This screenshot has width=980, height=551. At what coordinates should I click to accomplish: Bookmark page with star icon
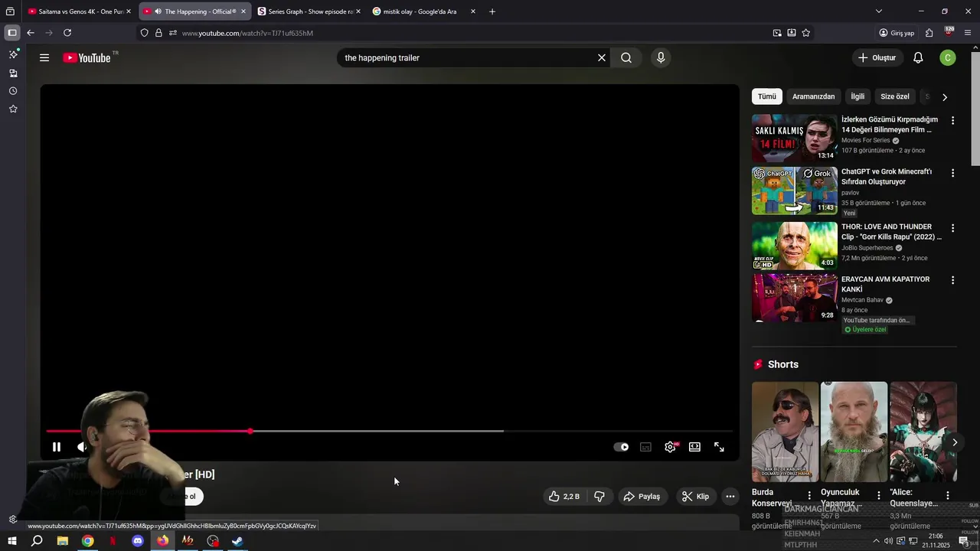805,33
